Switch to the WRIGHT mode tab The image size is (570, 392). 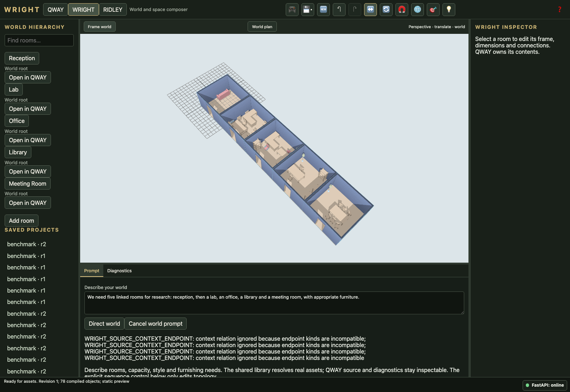point(83,10)
